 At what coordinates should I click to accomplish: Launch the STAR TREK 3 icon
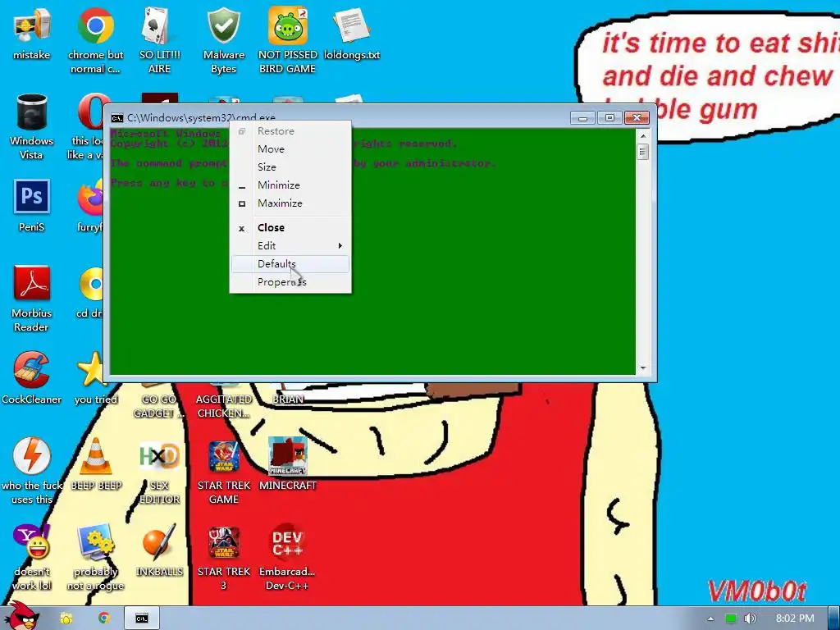coord(223,558)
